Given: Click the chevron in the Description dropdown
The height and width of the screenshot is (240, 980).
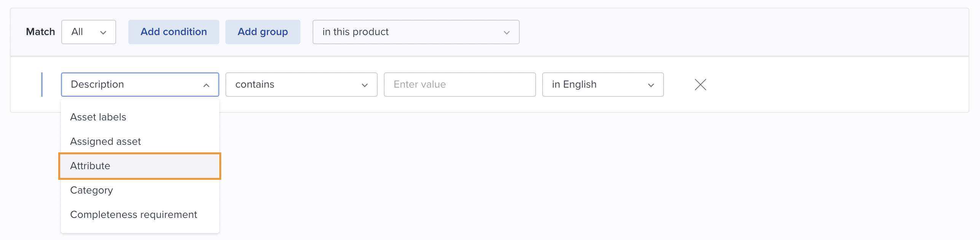Looking at the screenshot, I should click(x=206, y=85).
